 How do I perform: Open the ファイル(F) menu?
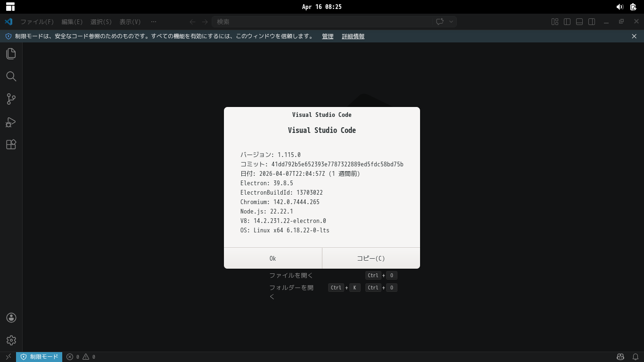[37, 22]
